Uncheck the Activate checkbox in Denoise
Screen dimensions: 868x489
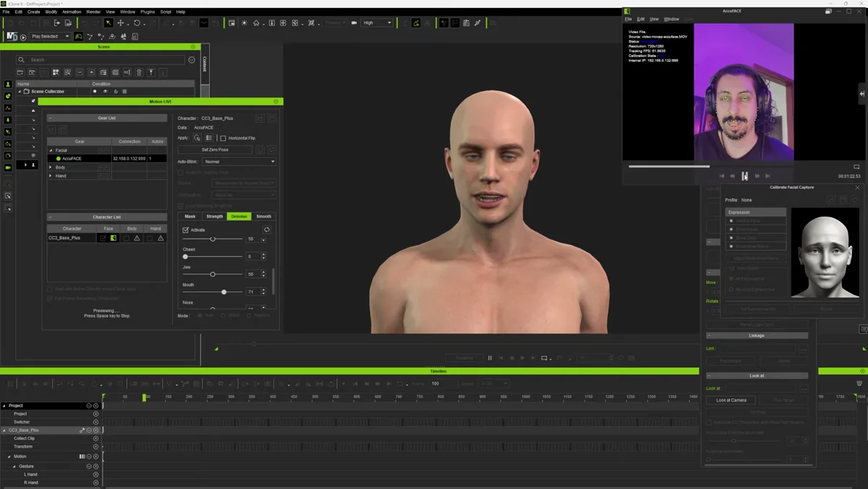(186, 230)
